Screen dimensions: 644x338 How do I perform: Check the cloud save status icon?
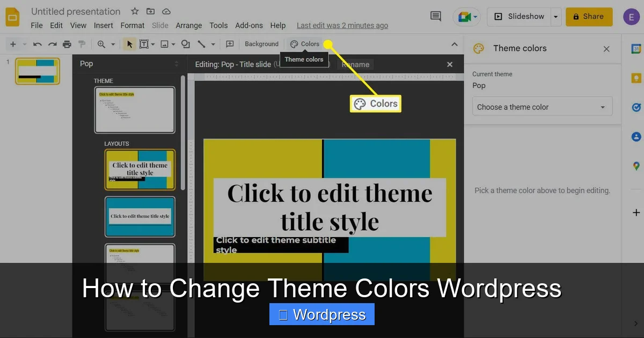[166, 11]
